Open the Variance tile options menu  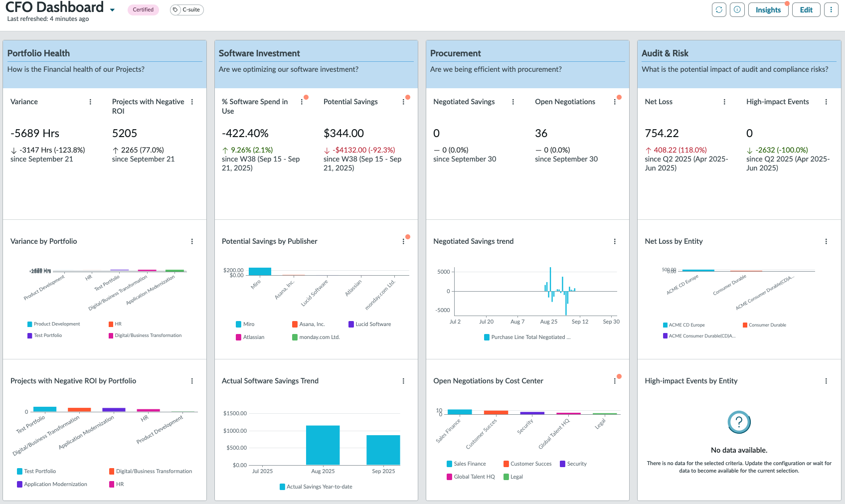tap(90, 102)
